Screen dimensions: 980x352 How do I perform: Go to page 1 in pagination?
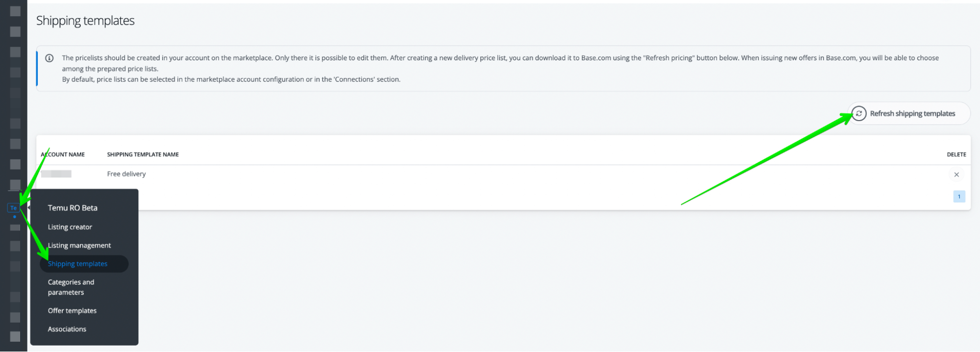959,197
